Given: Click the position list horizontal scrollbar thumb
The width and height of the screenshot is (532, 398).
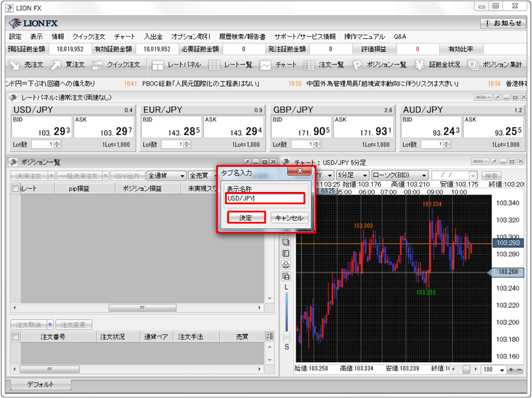Looking at the screenshot, I should tap(142, 308).
